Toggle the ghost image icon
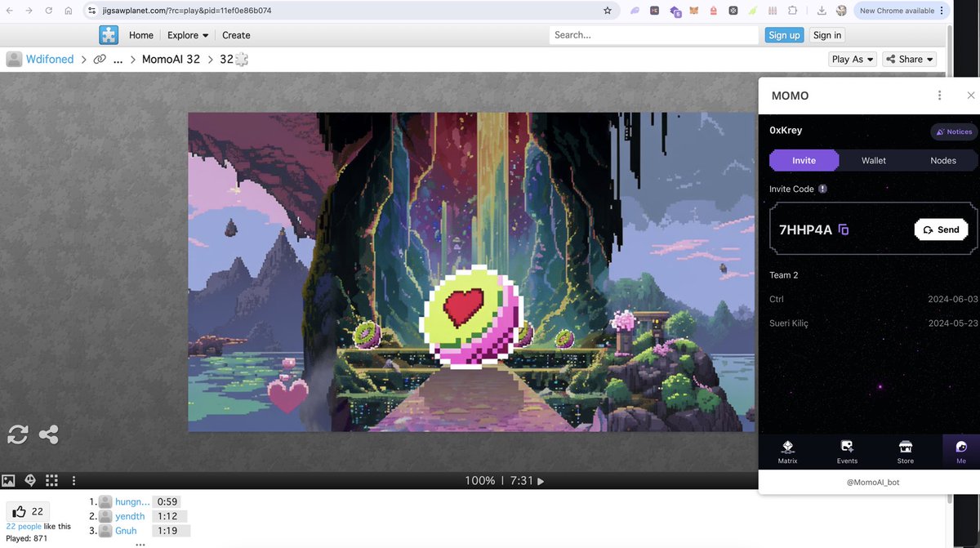This screenshot has width=980, height=548. coord(30,481)
